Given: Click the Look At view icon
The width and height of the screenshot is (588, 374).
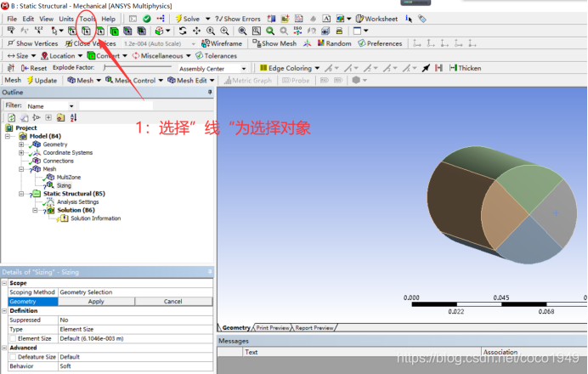Looking at the screenshot, I should (x=312, y=31).
